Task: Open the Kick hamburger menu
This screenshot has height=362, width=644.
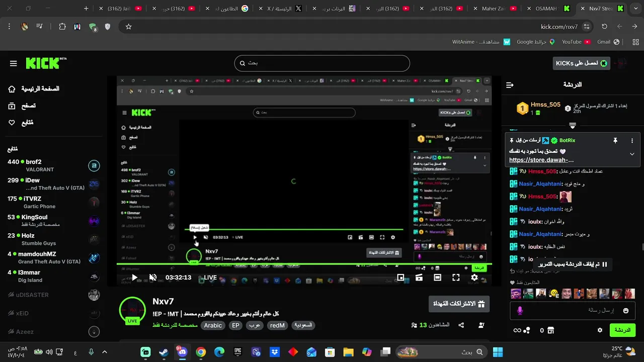Action: pyautogui.click(x=14, y=63)
